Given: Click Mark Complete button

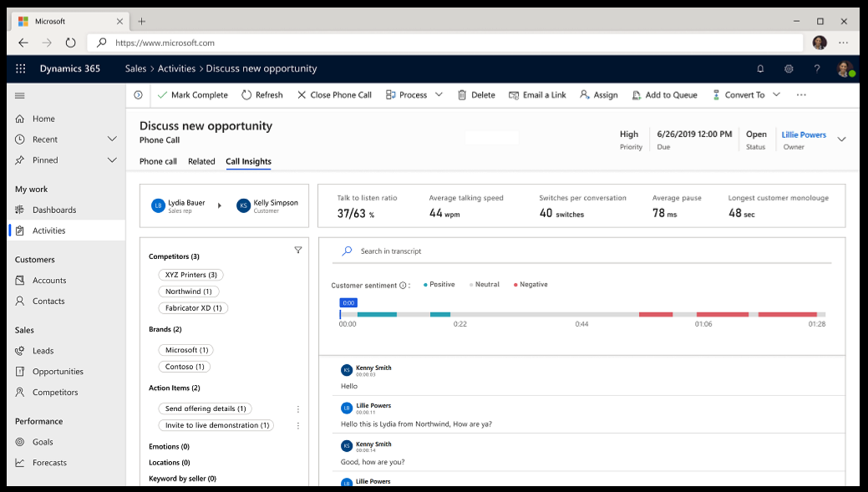Looking at the screenshot, I should pos(192,95).
